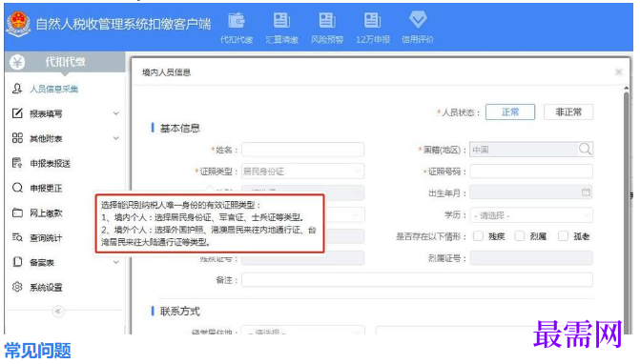Click the search-list icon for 查询统计
640x364 pixels.
tap(17, 237)
